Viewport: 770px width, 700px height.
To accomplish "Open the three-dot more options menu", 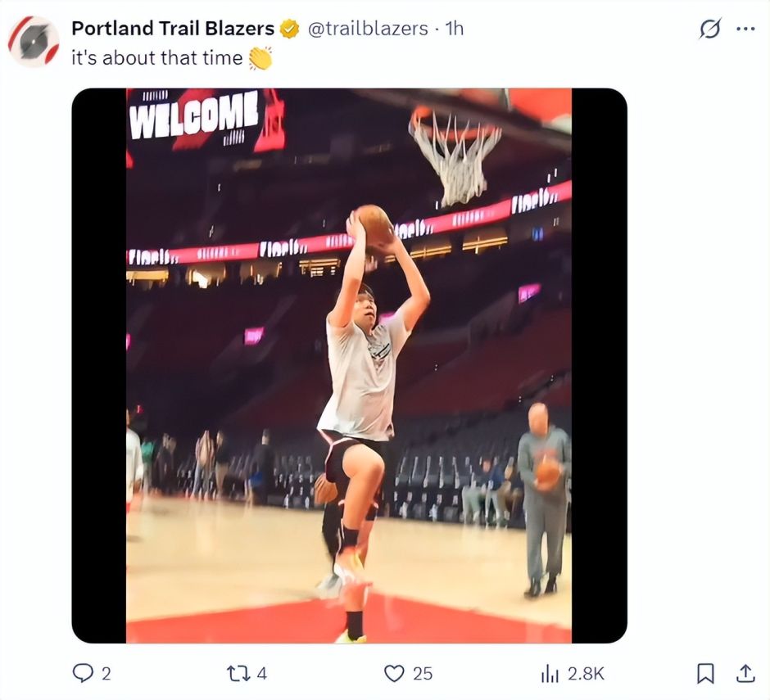I will tap(745, 29).
